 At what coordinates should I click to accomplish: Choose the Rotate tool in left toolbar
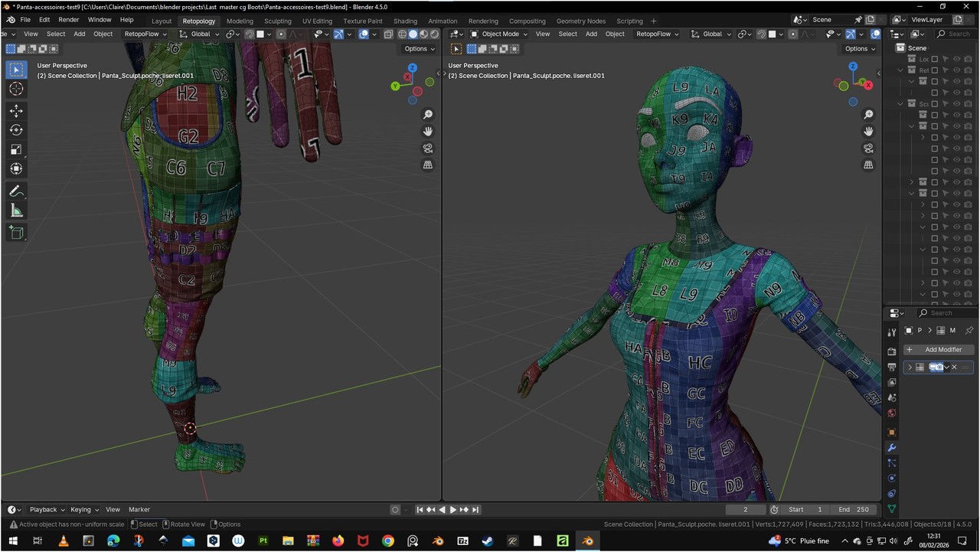[16, 130]
